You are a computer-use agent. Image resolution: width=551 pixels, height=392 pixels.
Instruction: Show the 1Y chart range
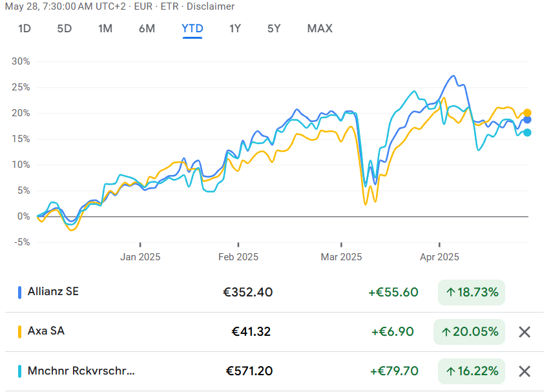235,28
